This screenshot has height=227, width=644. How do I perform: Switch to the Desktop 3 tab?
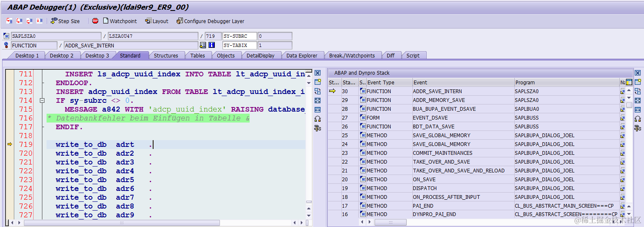[97, 55]
